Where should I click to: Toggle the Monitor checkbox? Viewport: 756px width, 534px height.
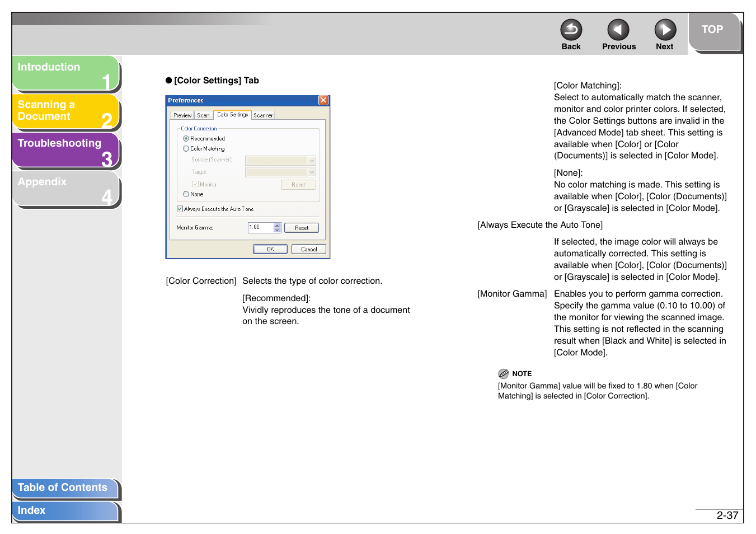tap(195, 184)
